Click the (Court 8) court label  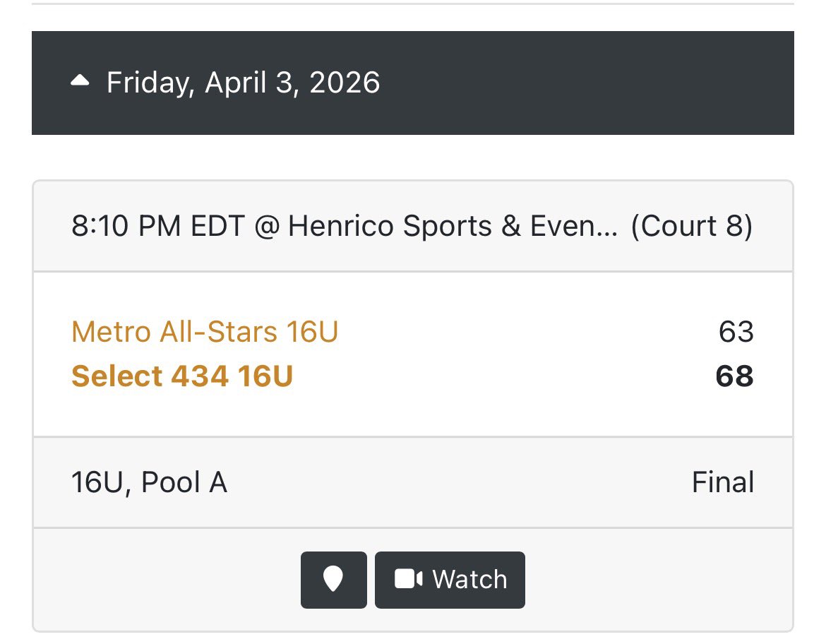pyautogui.click(x=691, y=227)
